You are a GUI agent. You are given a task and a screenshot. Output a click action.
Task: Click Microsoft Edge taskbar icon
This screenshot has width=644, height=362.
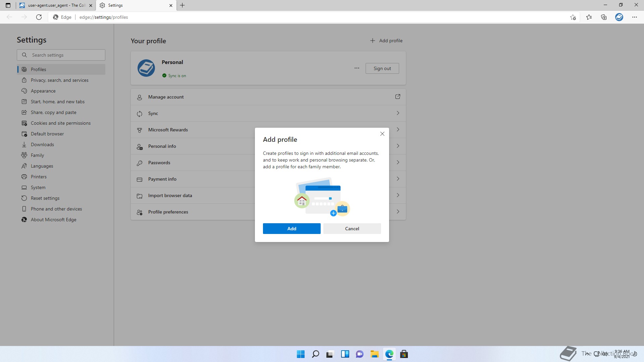(x=389, y=354)
